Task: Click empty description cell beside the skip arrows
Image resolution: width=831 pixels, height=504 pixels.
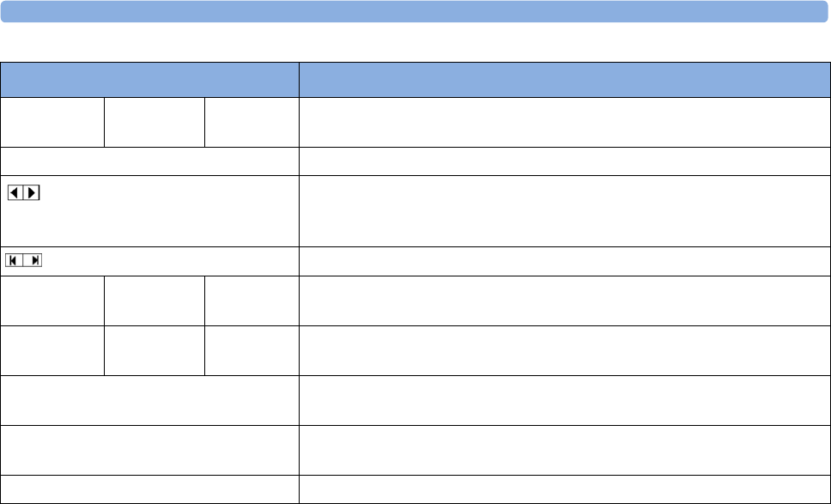Action: click(x=564, y=261)
